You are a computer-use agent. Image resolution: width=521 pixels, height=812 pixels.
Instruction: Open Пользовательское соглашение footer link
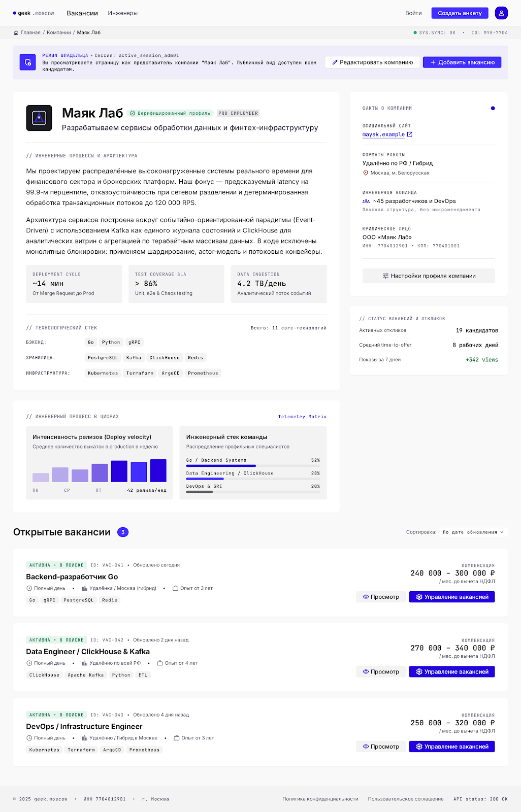[x=406, y=799]
